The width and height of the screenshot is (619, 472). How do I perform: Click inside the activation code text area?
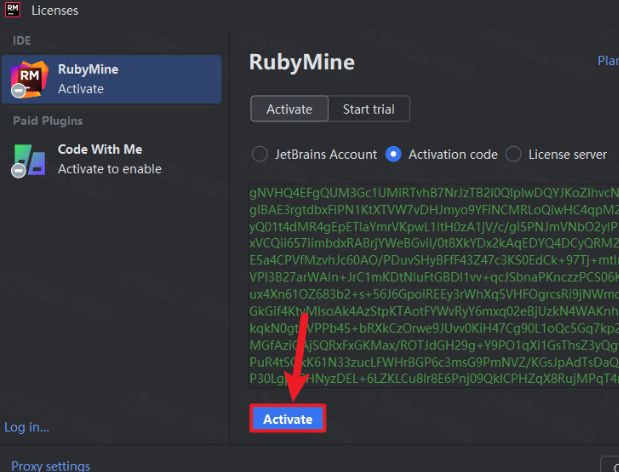(433, 286)
